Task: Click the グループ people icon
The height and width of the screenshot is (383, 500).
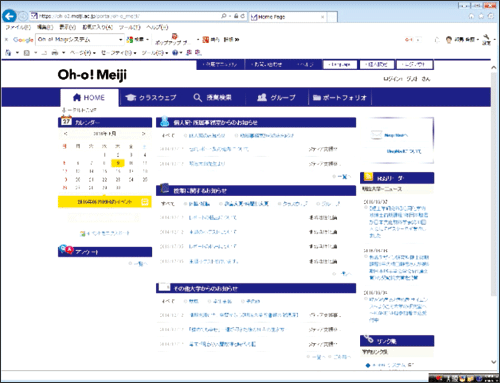Action: [x=262, y=97]
